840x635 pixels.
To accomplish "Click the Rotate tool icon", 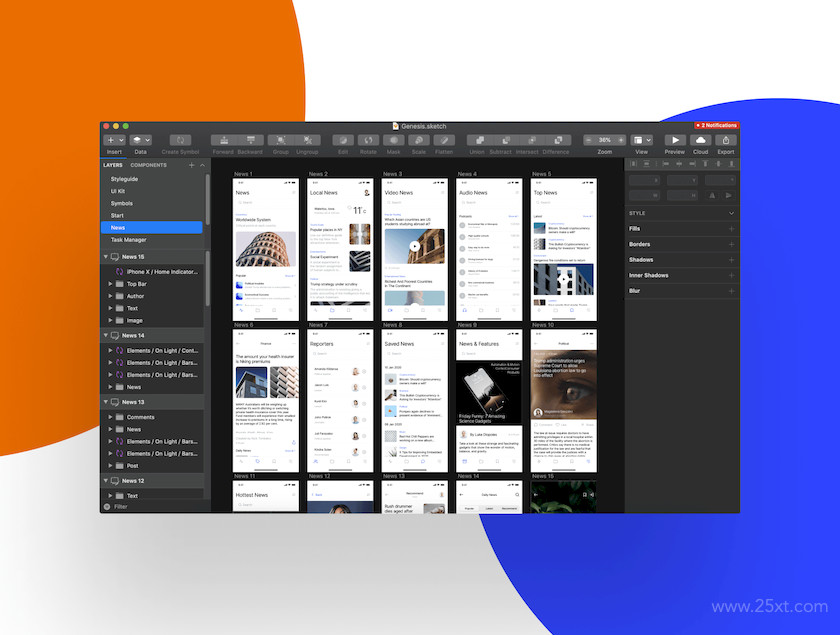I will point(368,140).
